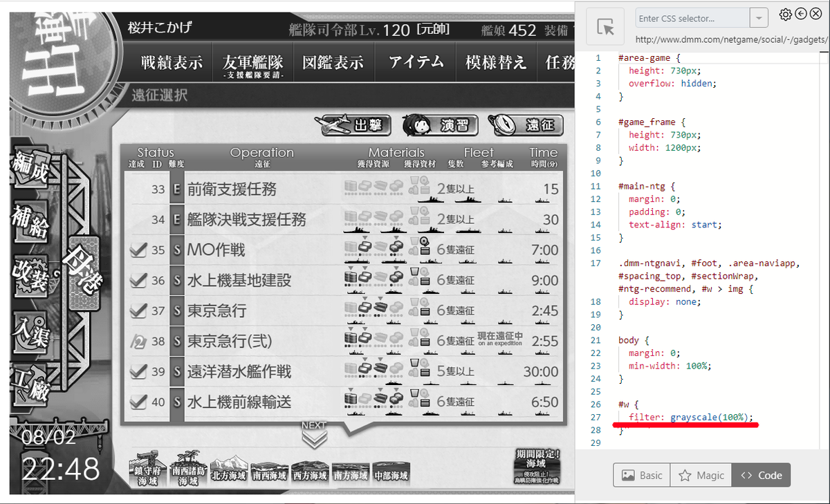Open 改装 in side menu

pyautogui.click(x=30, y=277)
